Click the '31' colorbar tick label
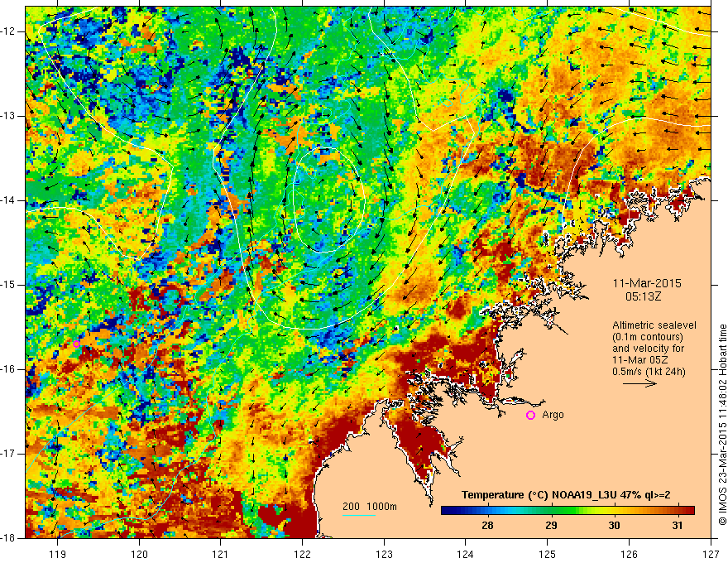 pyautogui.click(x=678, y=526)
